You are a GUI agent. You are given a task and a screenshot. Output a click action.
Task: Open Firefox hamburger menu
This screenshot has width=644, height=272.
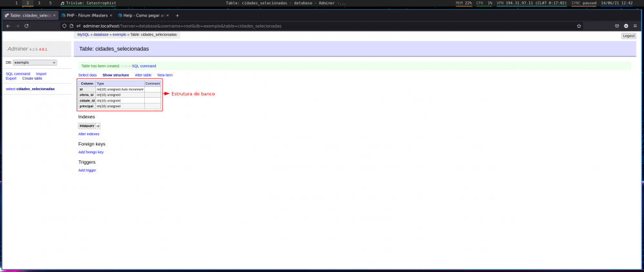click(x=636, y=26)
